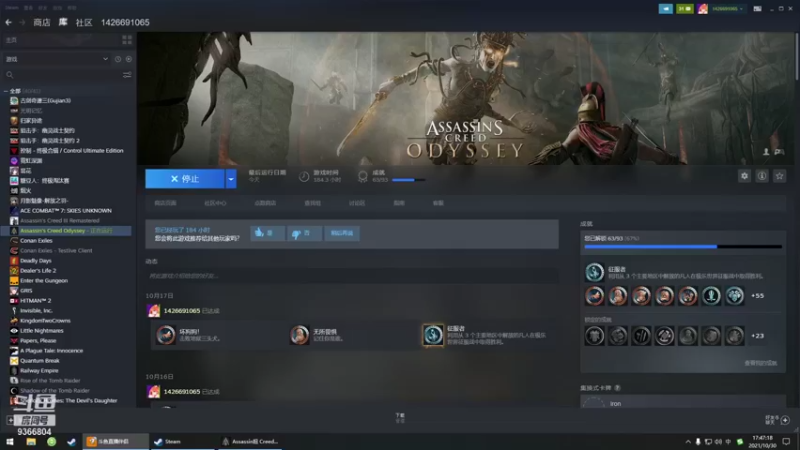Select HITMAN 2 in library list

click(x=35, y=301)
